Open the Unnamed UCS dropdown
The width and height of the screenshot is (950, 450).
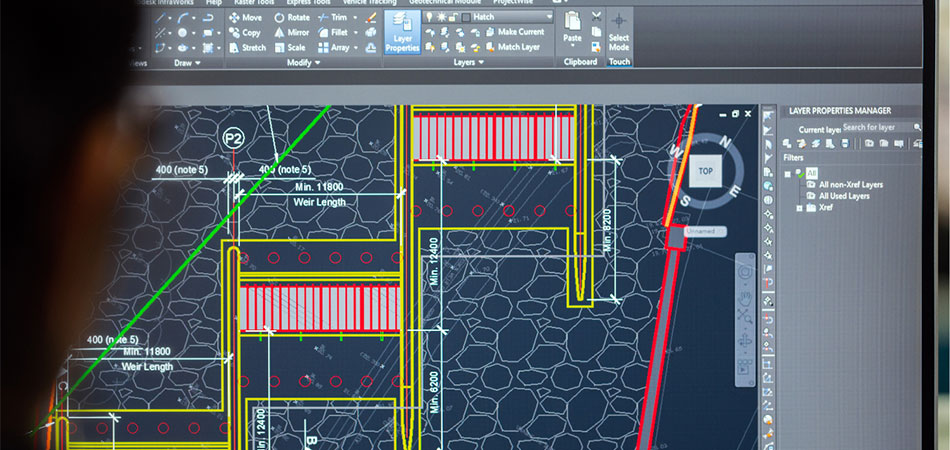706,231
